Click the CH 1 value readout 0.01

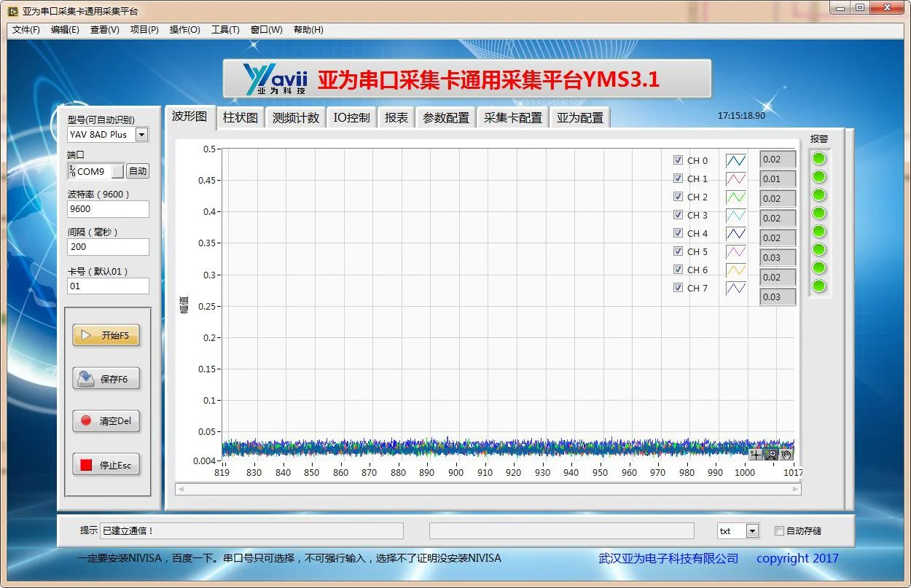click(778, 179)
